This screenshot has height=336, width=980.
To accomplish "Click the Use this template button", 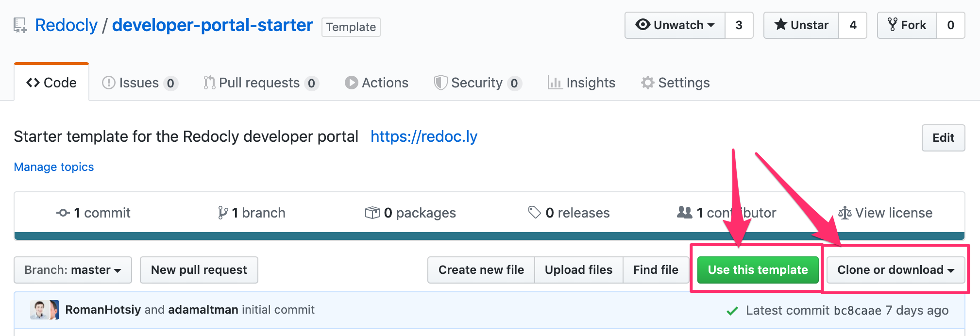I will pyautogui.click(x=758, y=270).
